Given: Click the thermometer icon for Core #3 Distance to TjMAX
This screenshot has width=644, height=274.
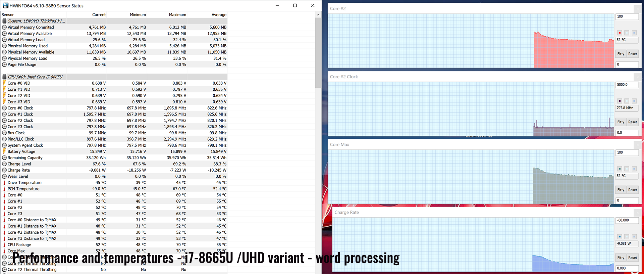Looking at the screenshot, I should 4,238.
